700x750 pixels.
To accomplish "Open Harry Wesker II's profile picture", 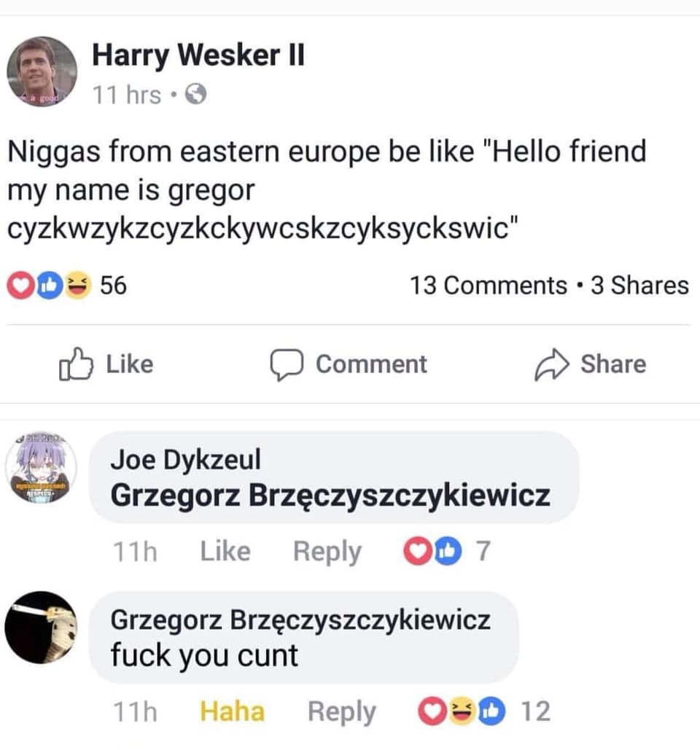I will [x=42, y=71].
